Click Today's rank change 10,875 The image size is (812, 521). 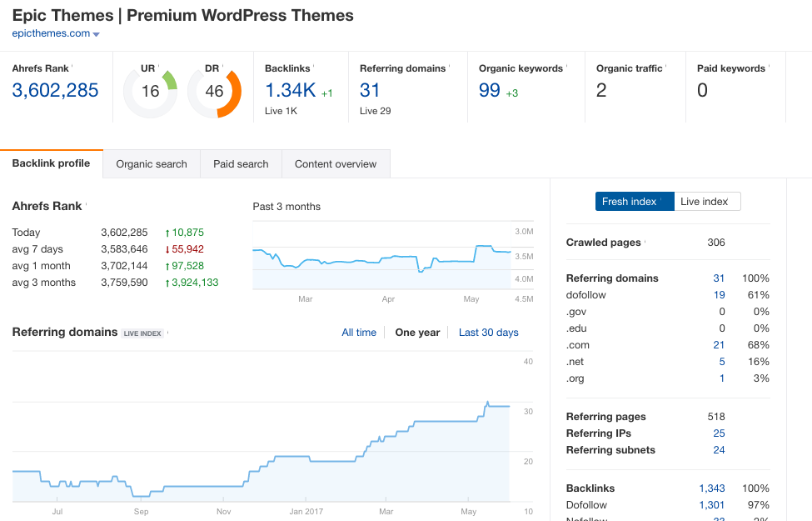[x=184, y=233]
